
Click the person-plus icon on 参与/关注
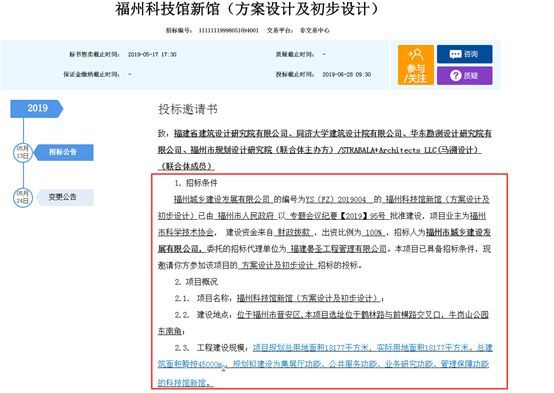coord(416,55)
